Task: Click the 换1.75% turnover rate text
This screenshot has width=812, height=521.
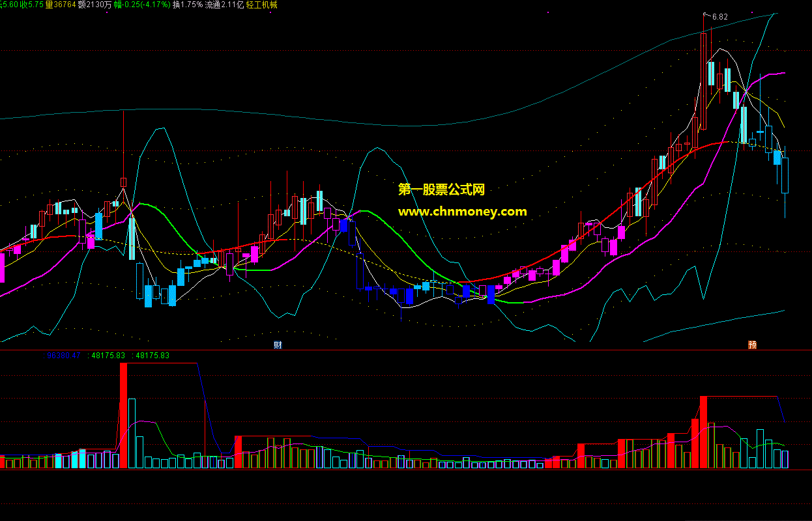Action: coord(188,5)
